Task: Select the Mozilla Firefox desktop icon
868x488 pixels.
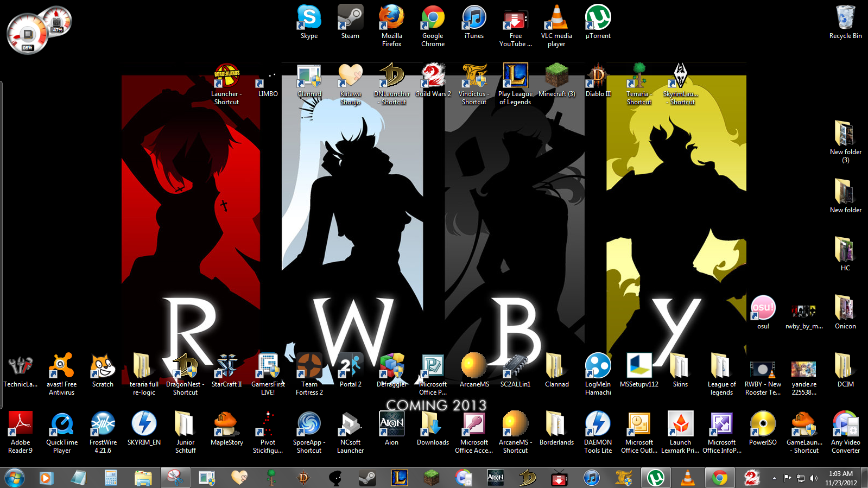Action: tap(391, 26)
